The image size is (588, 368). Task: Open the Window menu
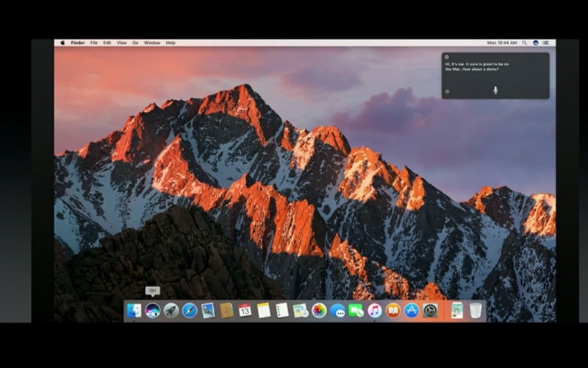point(152,43)
